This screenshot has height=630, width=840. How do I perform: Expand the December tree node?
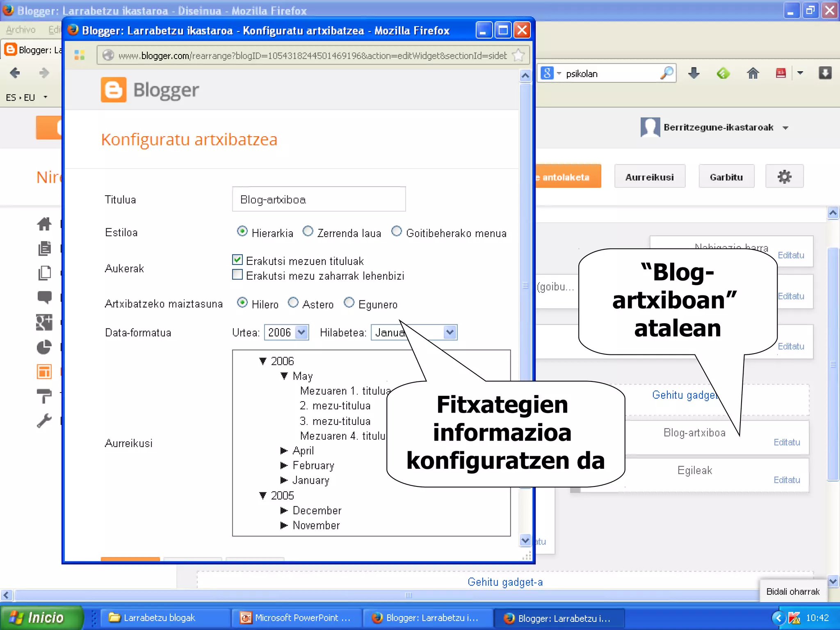[284, 511]
